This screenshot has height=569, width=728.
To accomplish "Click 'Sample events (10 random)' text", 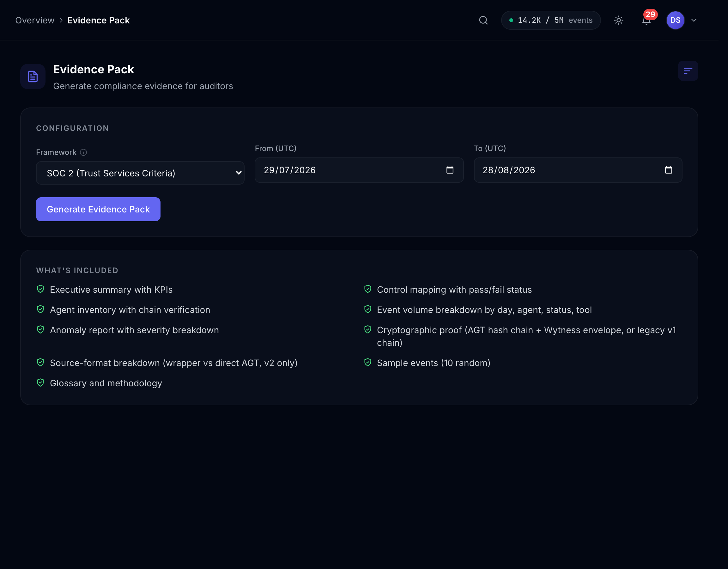I will (434, 363).
